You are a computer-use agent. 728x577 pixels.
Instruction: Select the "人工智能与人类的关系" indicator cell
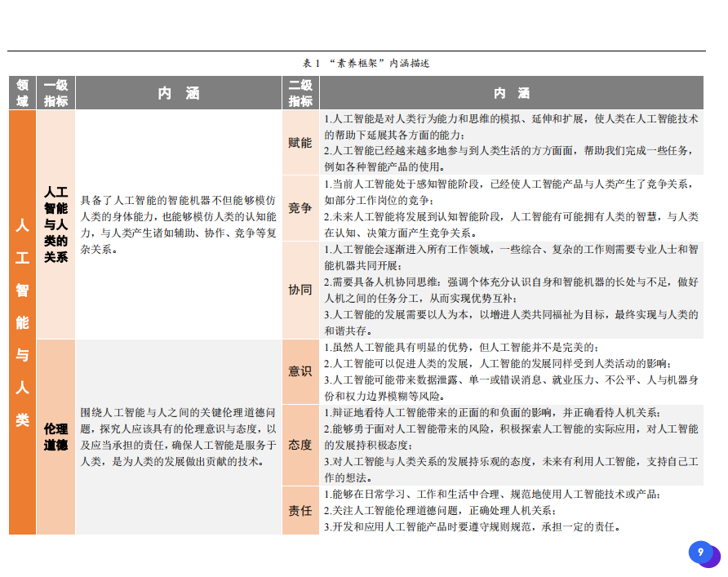tap(55, 224)
